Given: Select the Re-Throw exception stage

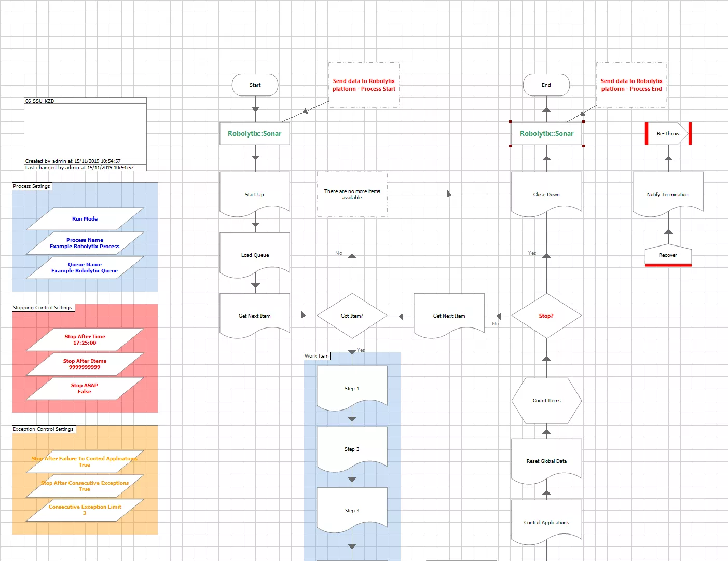Looking at the screenshot, I should coord(668,133).
